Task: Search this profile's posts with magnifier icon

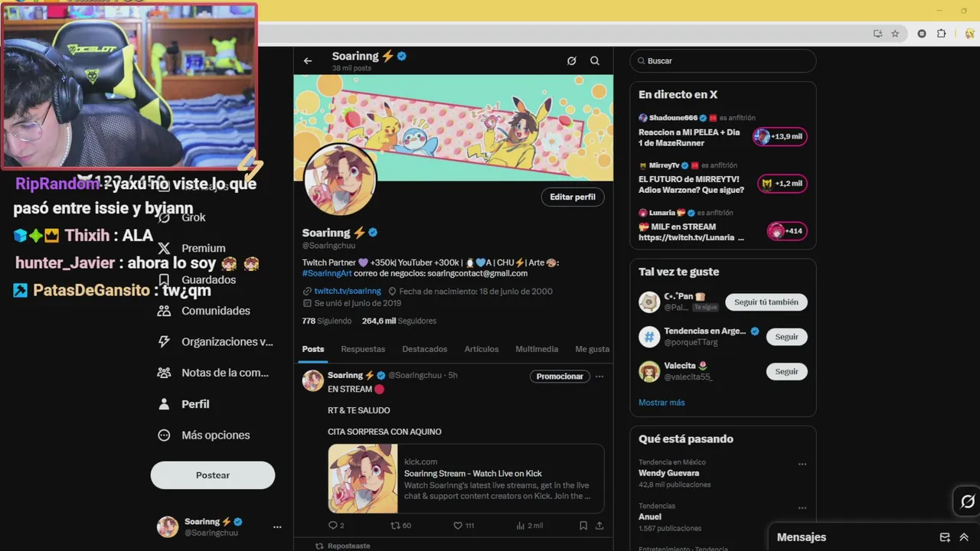Action: coord(595,61)
